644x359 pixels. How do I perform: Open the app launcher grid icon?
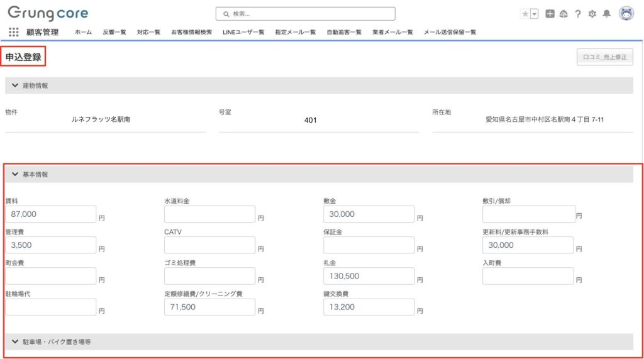(x=14, y=32)
